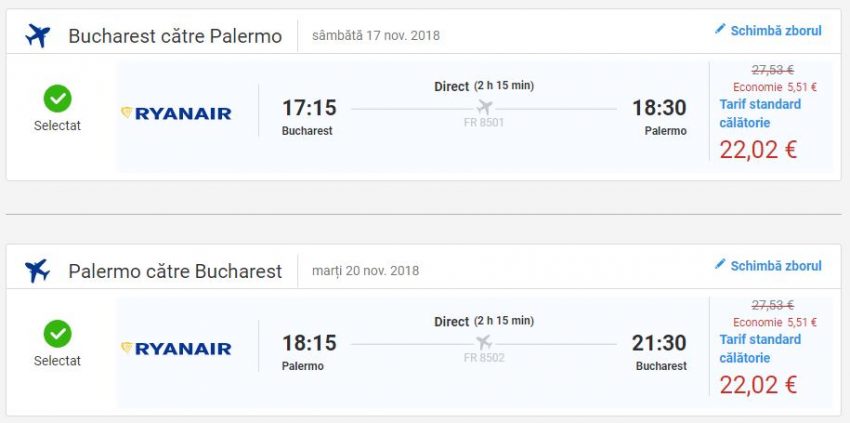This screenshot has width=850, height=423.
Task: Click Tarif standard călătorie on the return flight
Action: tap(760, 348)
